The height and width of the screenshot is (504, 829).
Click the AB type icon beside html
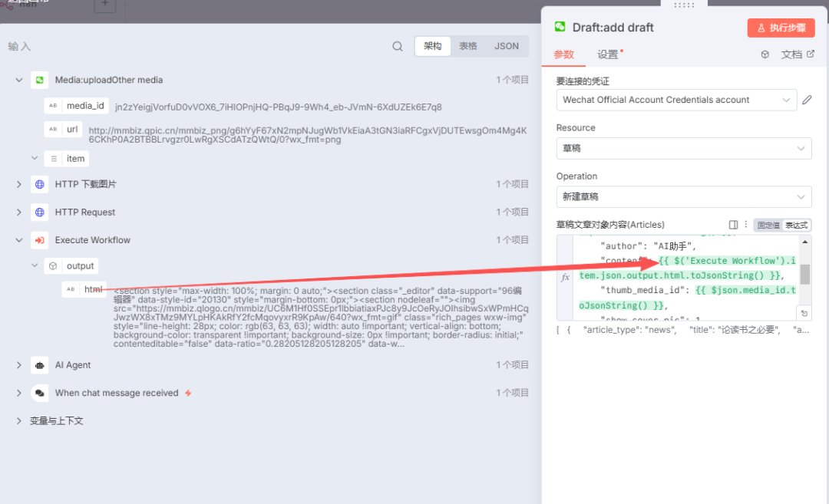pyautogui.click(x=71, y=289)
